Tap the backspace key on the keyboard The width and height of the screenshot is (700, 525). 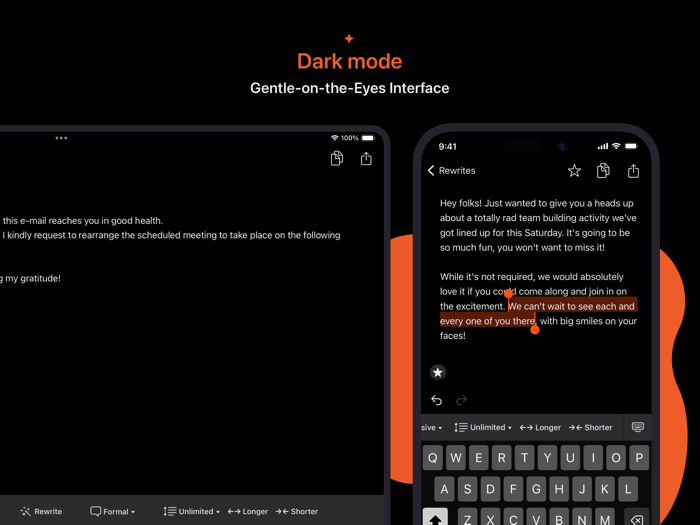pos(637,517)
